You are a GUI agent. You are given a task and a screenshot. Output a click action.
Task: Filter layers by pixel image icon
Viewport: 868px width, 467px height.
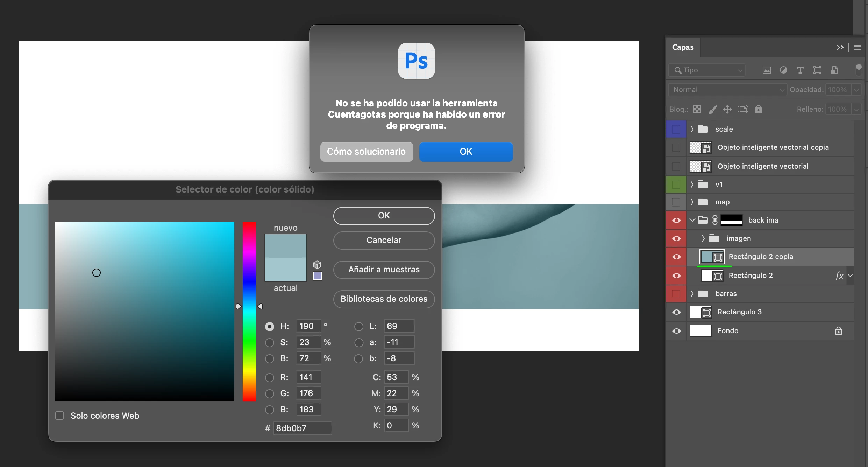[767, 70]
